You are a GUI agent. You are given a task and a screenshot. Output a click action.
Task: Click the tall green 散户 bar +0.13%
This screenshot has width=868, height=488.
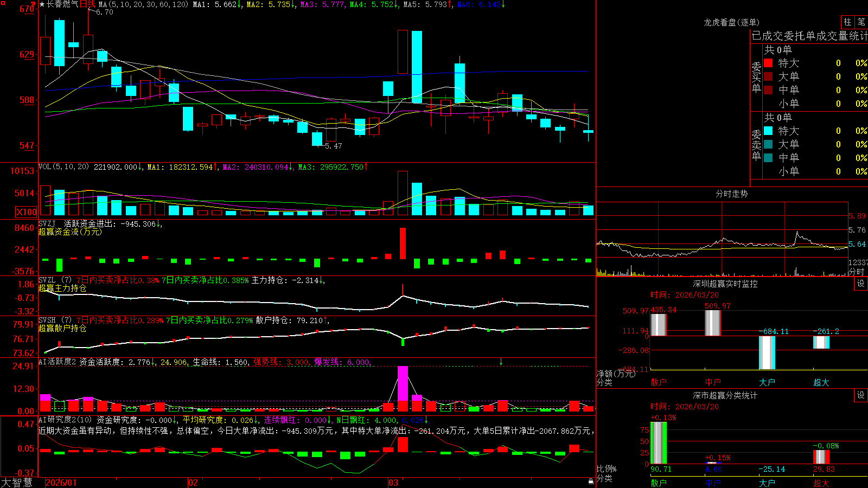[658, 442]
